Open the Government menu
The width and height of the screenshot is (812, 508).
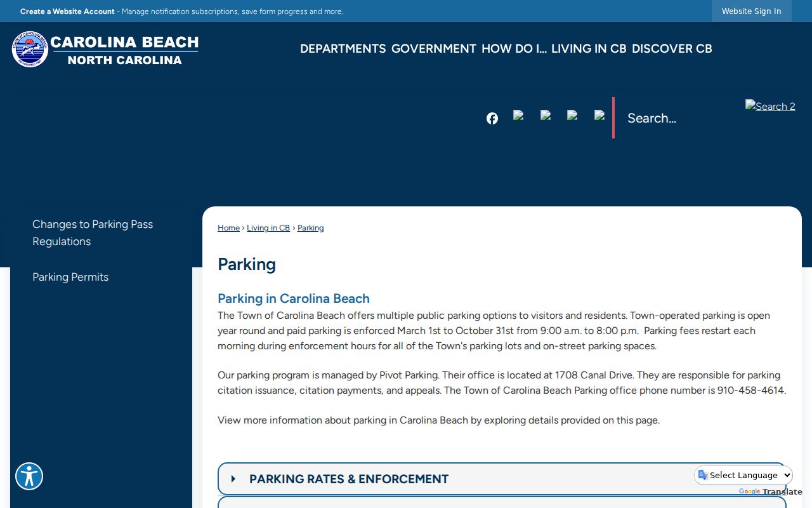(x=434, y=48)
